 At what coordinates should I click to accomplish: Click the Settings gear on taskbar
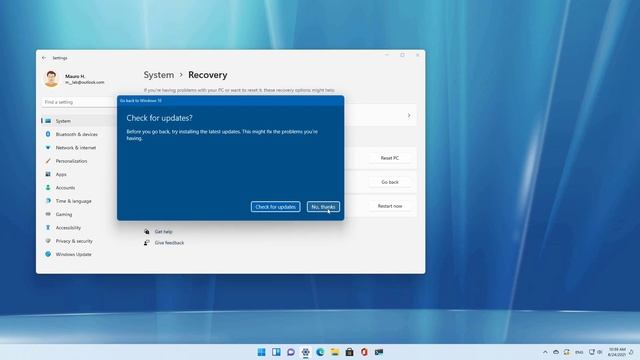coord(305,352)
